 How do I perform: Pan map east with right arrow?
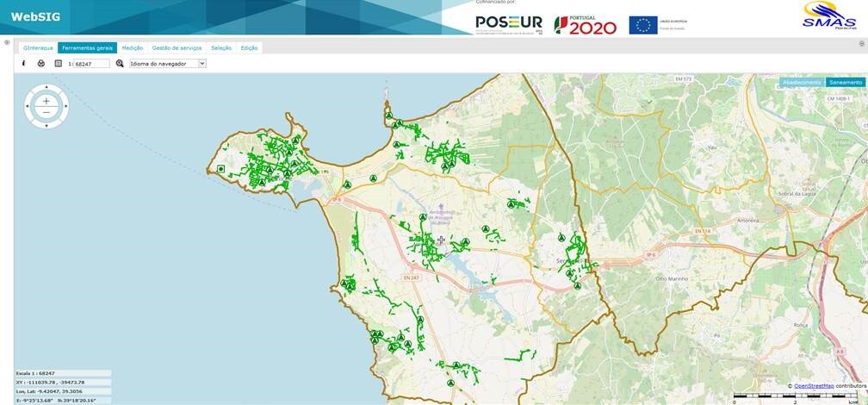point(65,107)
